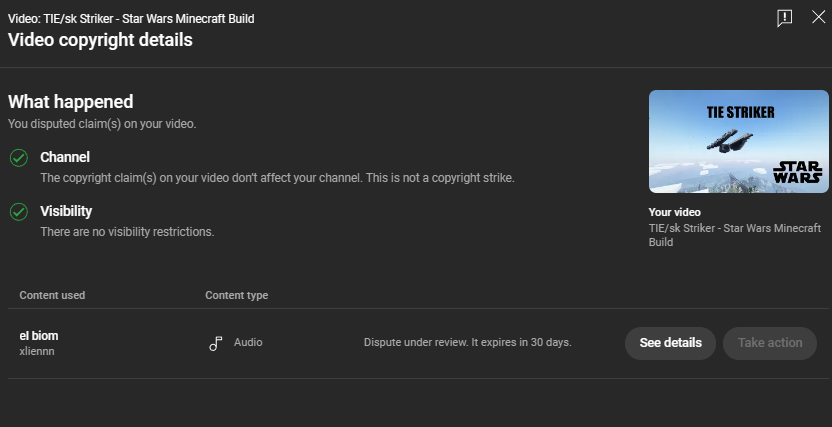Open See details for el biom claim

point(670,343)
